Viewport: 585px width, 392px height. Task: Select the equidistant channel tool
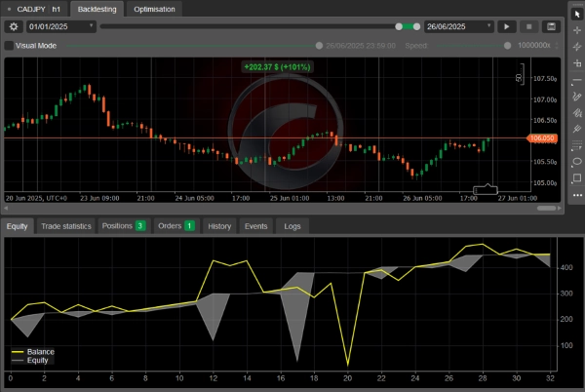coord(577,113)
